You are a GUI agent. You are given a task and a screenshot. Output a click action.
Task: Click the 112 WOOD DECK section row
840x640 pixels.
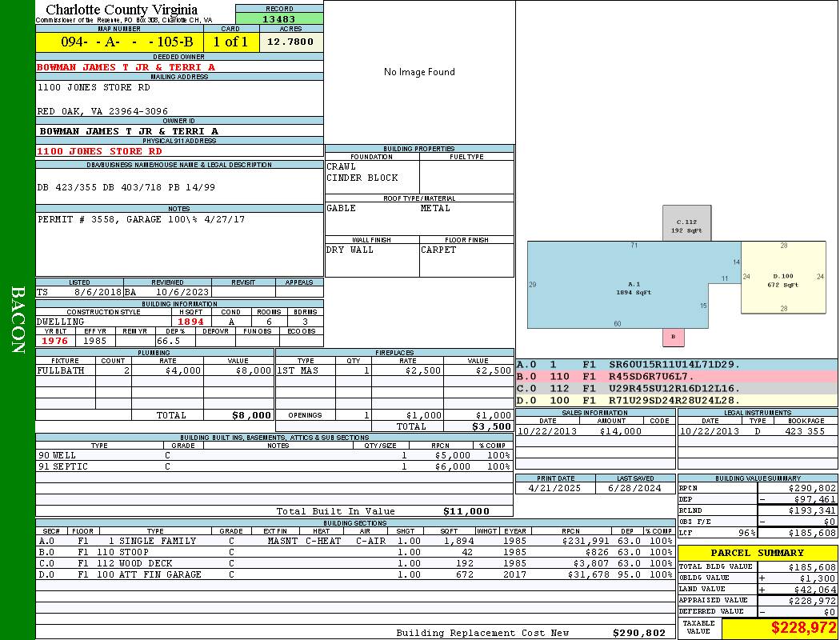click(x=355, y=563)
